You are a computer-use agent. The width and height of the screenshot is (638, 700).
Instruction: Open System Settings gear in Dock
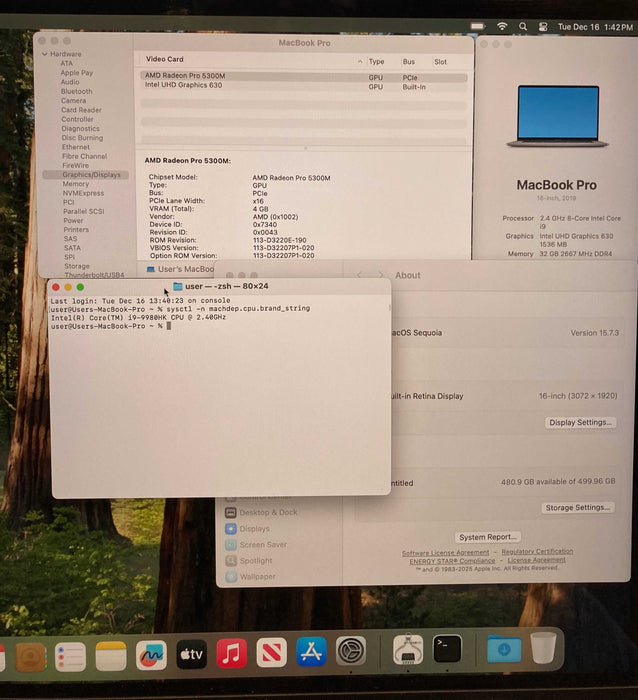(x=351, y=651)
